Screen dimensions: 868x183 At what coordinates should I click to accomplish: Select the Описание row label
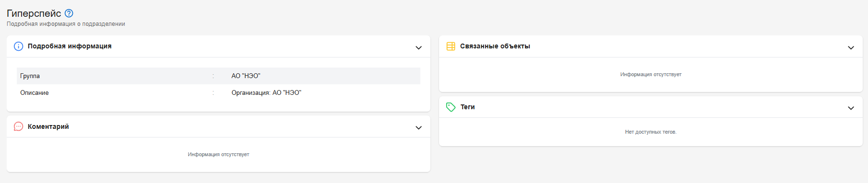click(x=35, y=92)
